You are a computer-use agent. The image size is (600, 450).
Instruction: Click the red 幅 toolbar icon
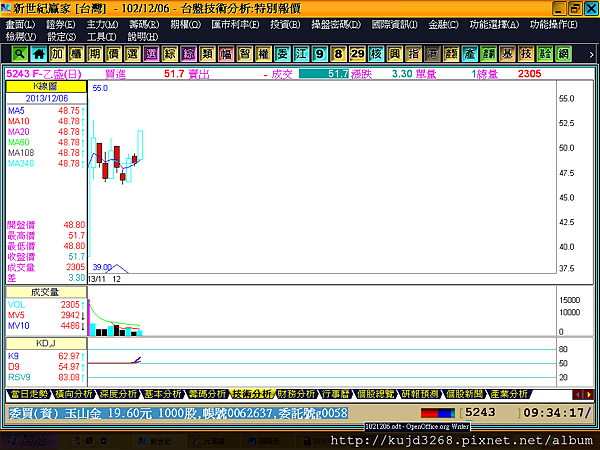pyautogui.click(x=226, y=54)
